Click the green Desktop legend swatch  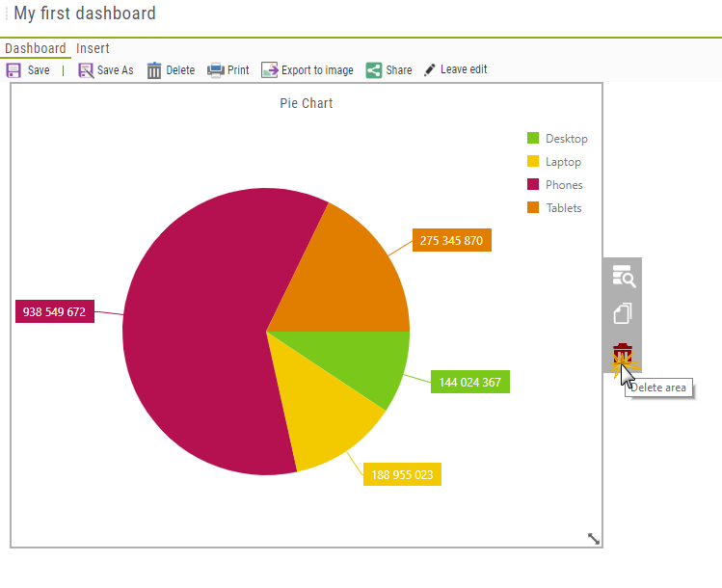(533, 138)
